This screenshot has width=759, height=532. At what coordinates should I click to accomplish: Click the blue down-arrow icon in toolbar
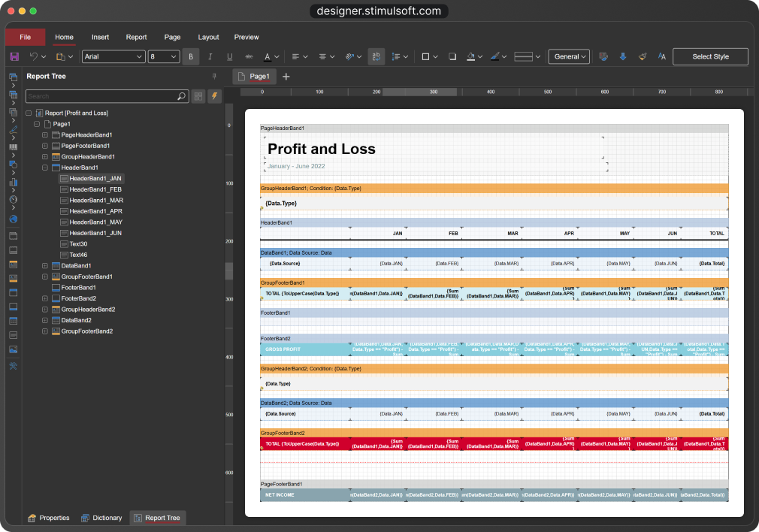623,56
